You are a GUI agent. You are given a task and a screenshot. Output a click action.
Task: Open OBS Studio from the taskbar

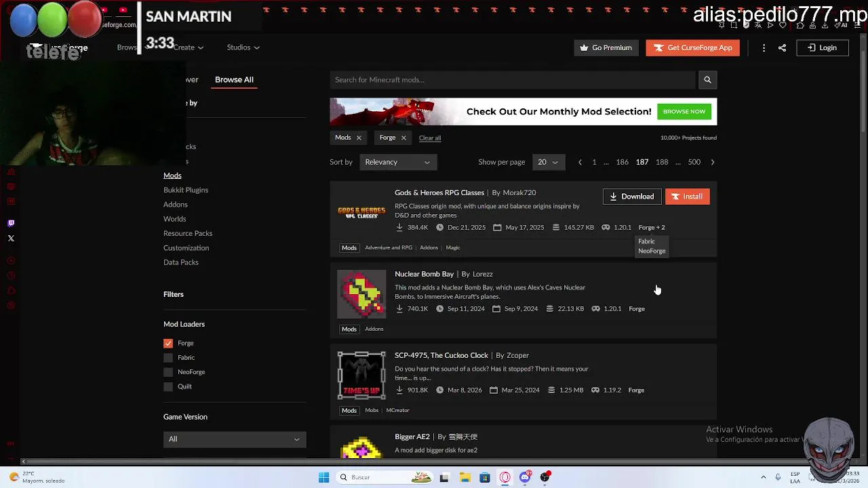point(545,477)
